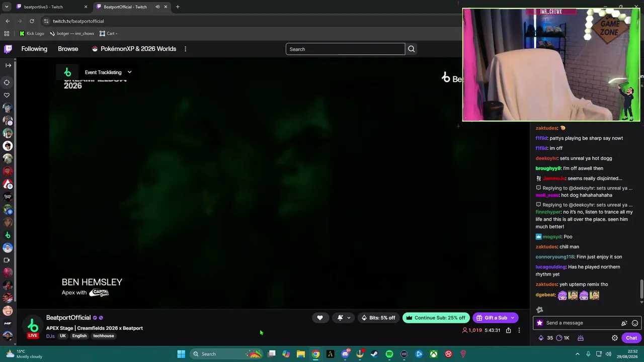Image resolution: width=644 pixels, height=362 pixels.
Task: Click the DJs category link
Action: point(50,336)
